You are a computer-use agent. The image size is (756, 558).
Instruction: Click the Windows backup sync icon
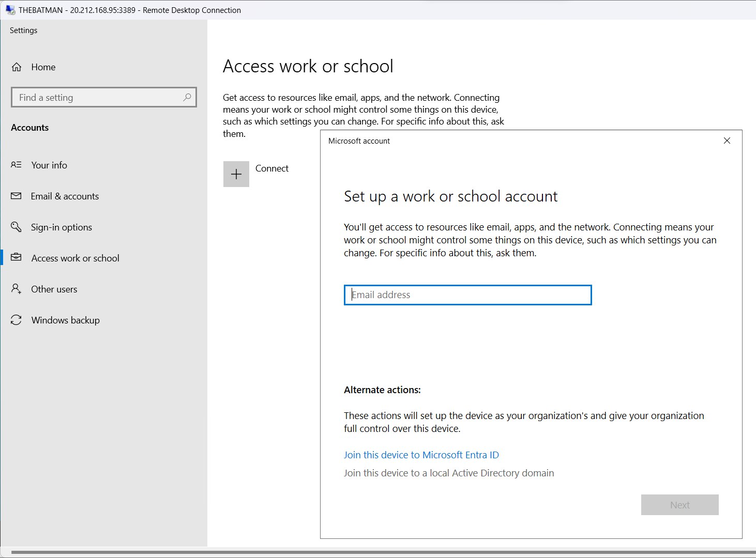17,320
